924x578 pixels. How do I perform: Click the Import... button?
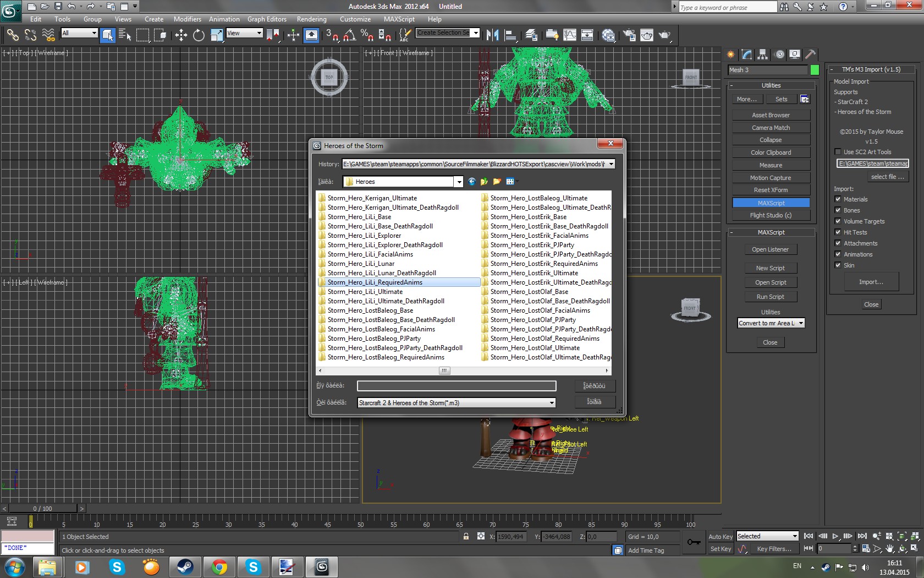871,282
